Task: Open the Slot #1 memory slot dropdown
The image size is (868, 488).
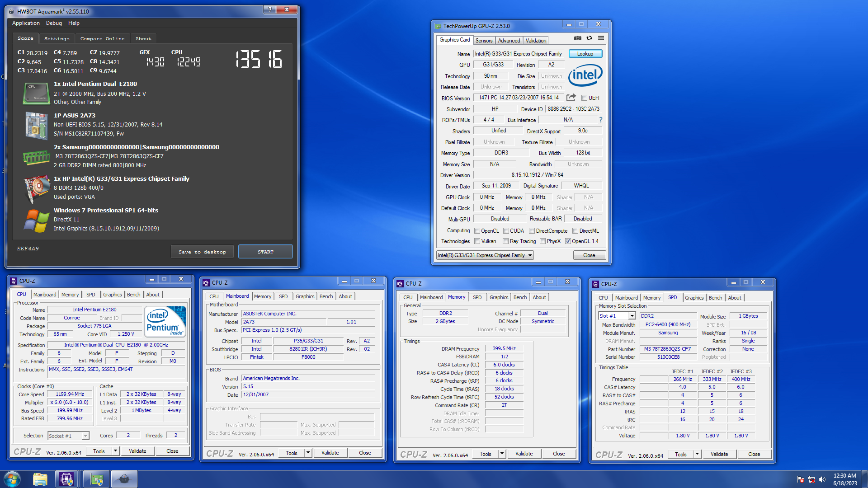Action: (x=617, y=316)
